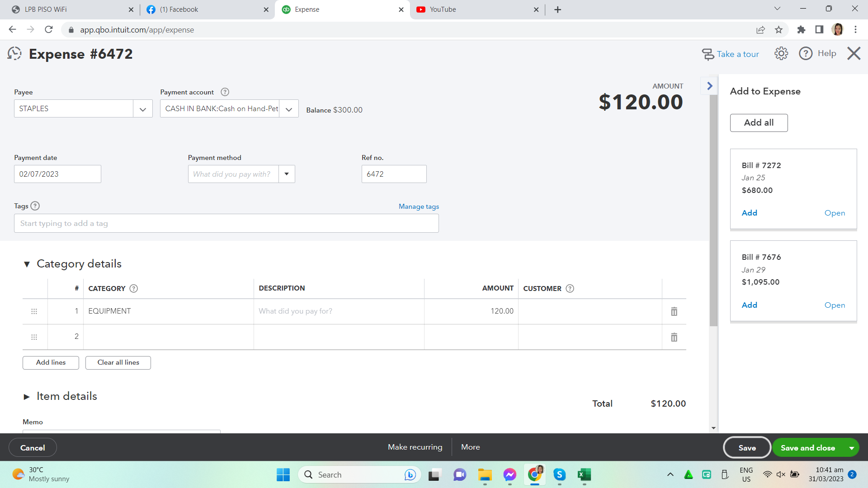
Task: Open the recent transactions history icon
Action: pos(14,54)
